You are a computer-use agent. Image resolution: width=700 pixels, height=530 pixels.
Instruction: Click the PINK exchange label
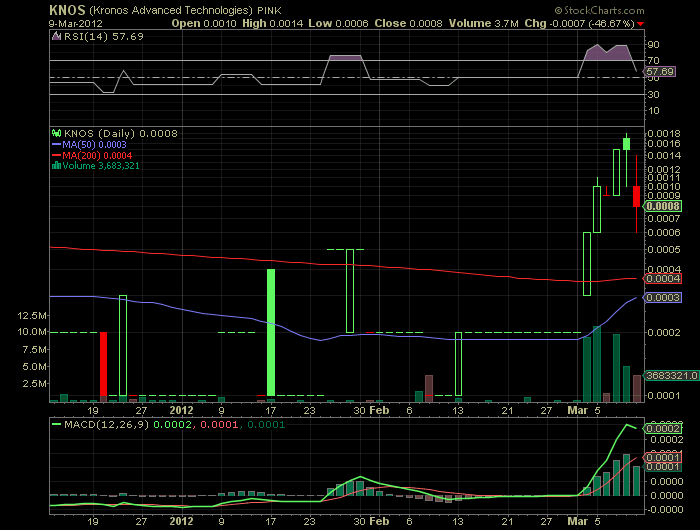pyautogui.click(x=269, y=10)
